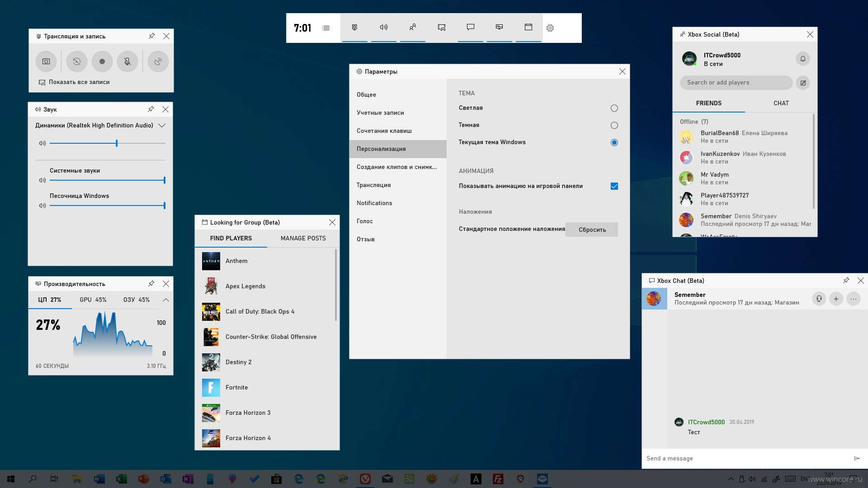Pin the Трансляция и запись widget

click(x=152, y=36)
